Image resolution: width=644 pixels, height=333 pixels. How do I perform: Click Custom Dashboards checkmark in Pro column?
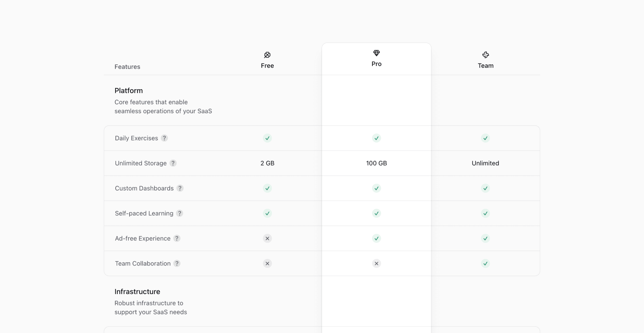point(376,188)
